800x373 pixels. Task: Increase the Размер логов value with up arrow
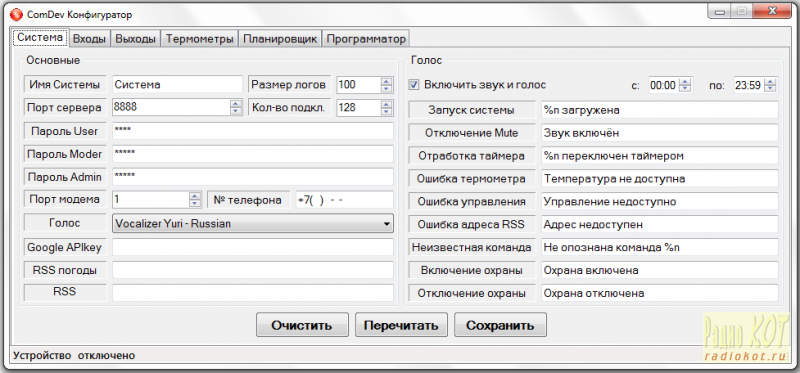pos(387,82)
